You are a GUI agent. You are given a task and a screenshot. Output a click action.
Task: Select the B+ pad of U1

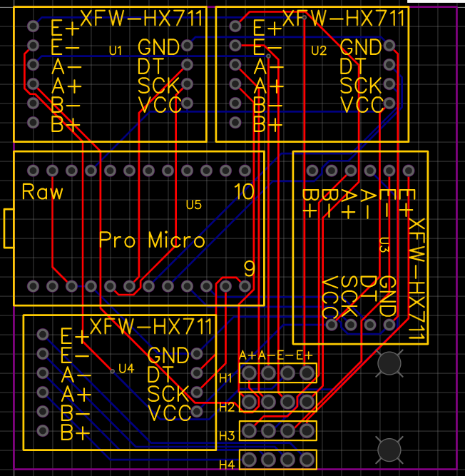(33, 123)
